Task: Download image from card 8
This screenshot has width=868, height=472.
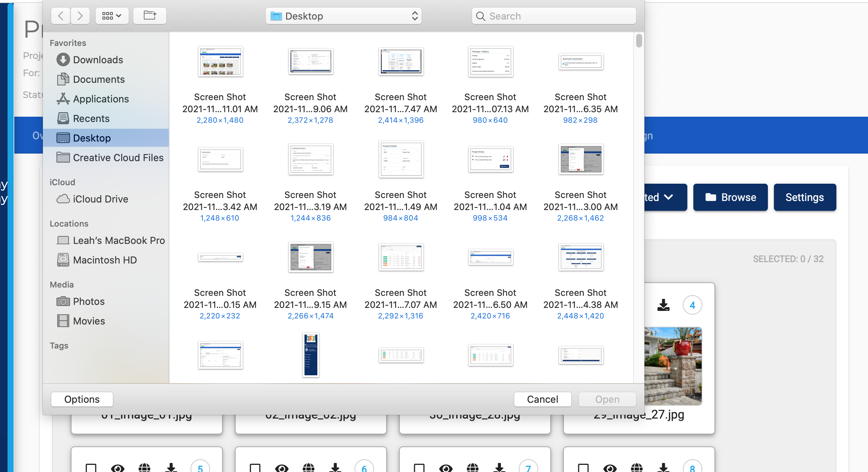Action: 664,468
